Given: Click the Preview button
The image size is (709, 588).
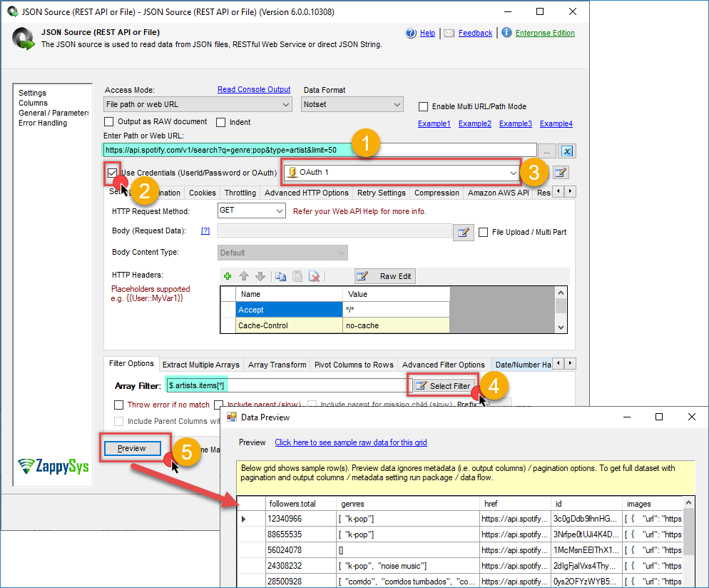Looking at the screenshot, I should (132, 448).
